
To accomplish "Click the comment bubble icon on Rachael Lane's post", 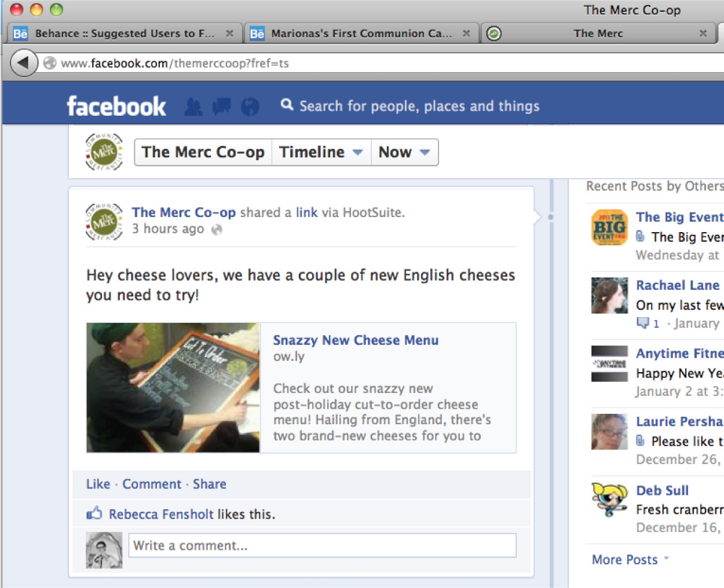I will pyautogui.click(x=642, y=323).
